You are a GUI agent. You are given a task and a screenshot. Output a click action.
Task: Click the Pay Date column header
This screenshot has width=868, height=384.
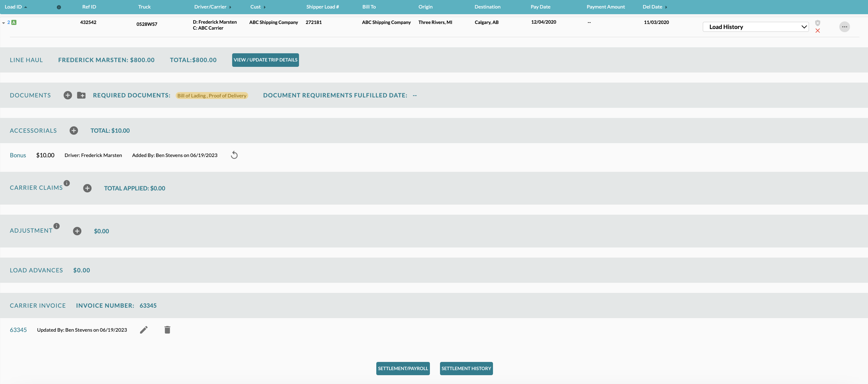coord(540,7)
